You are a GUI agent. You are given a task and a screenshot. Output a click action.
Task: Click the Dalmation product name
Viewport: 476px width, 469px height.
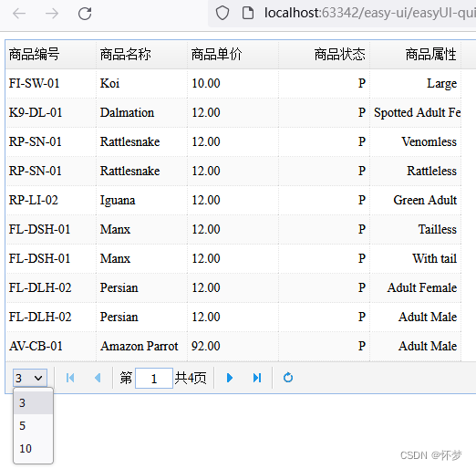(x=127, y=112)
